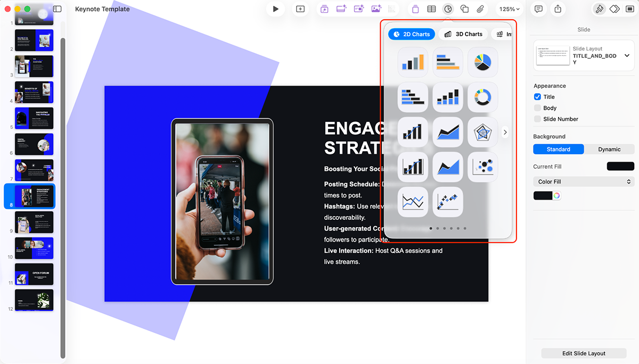Screen dimensions: 639x364
Task: Select slide 3 thumbnail in navigator
Action: click(34, 66)
